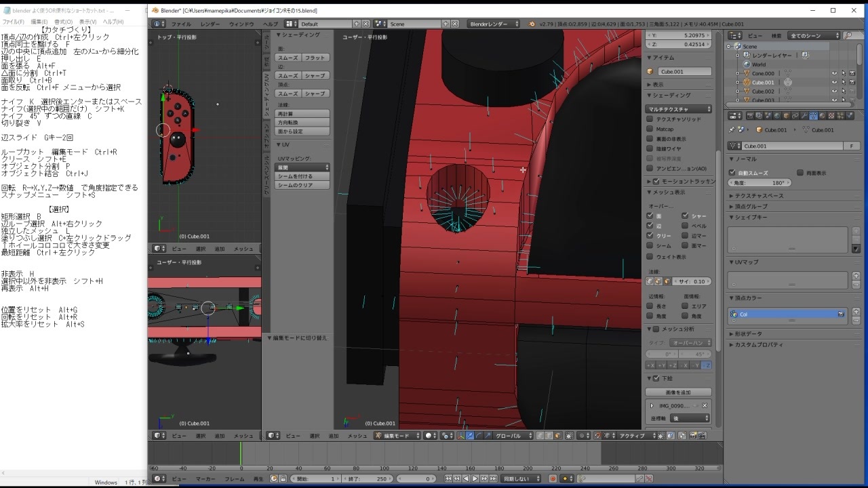Click the 角度 180° slider field

pyautogui.click(x=759, y=183)
